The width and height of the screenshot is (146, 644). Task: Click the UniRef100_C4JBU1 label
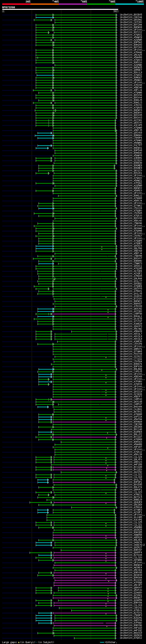[131, 409]
